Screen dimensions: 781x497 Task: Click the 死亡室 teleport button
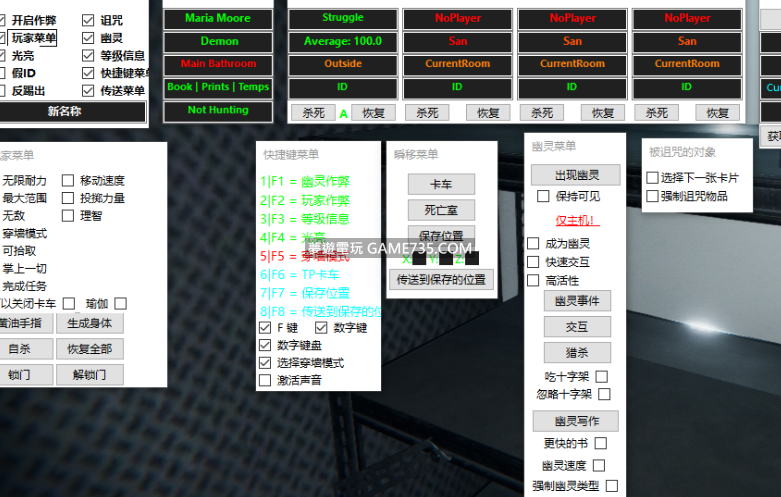point(441,210)
